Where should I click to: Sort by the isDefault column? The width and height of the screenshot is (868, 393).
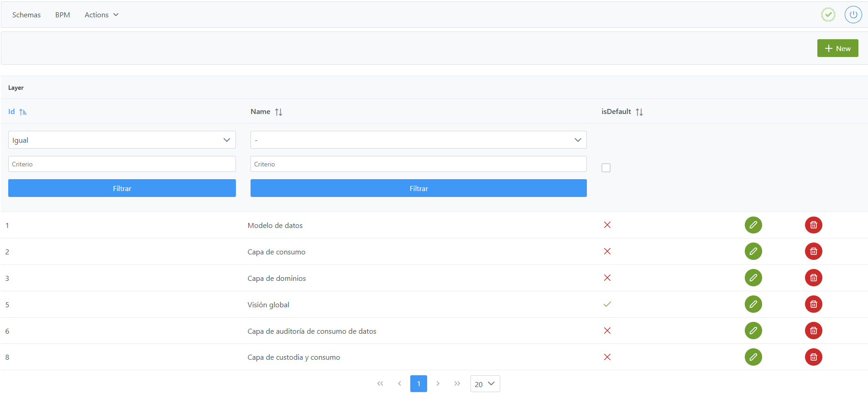639,112
